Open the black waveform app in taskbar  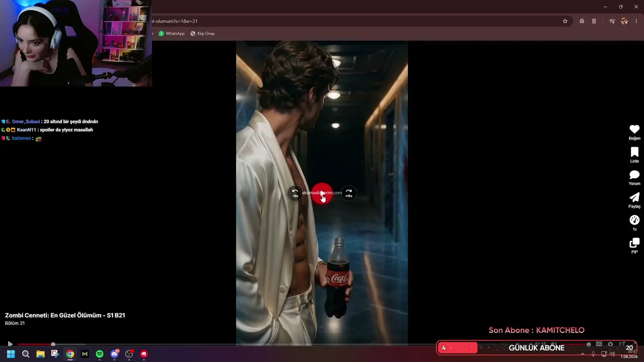pyautogui.click(x=85, y=354)
